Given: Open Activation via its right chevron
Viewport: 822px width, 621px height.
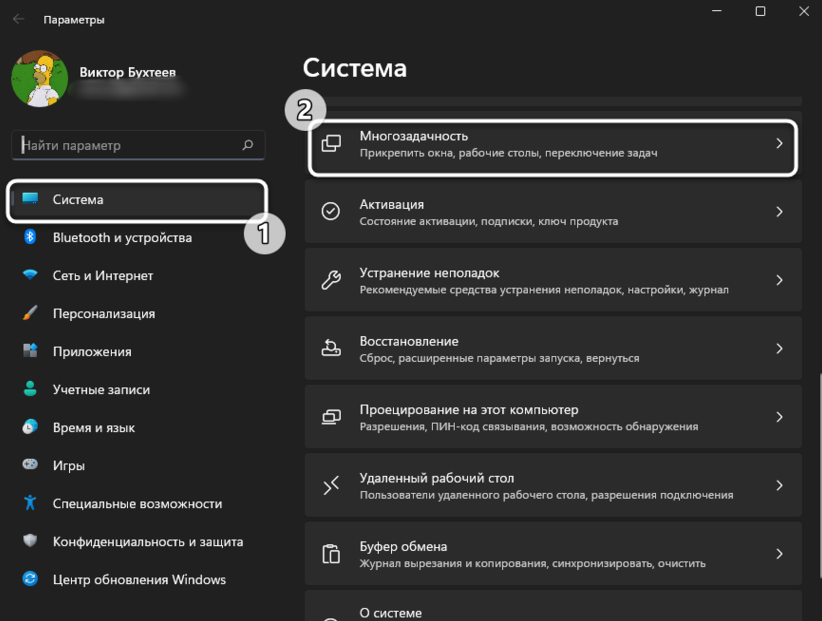Looking at the screenshot, I should (780, 212).
